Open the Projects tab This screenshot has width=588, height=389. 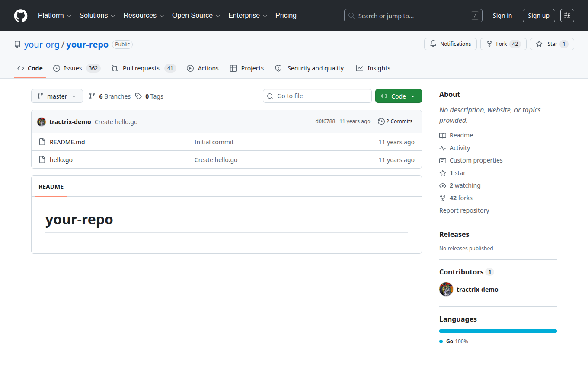click(247, 68)
